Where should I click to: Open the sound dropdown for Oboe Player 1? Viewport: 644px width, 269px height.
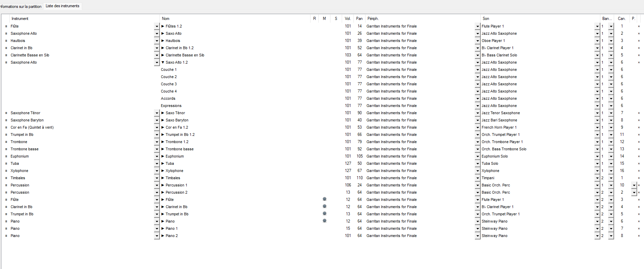tap(597, 41)
